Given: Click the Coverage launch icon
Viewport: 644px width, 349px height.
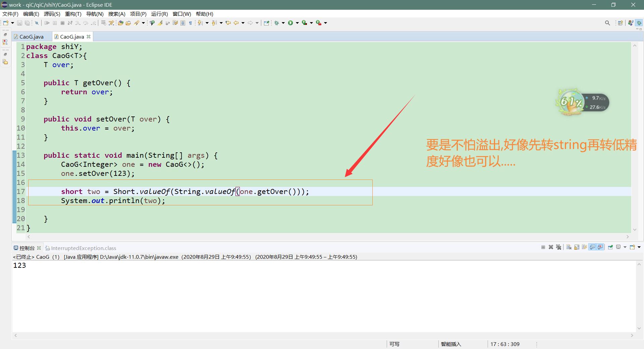Looking at the screenshot, I should point(305,23).
